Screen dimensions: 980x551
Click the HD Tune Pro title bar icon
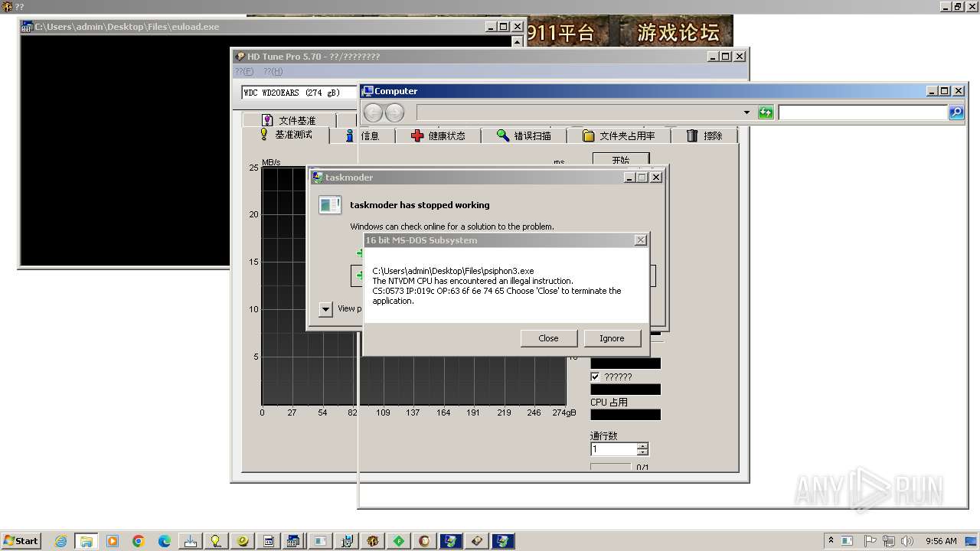240,57
